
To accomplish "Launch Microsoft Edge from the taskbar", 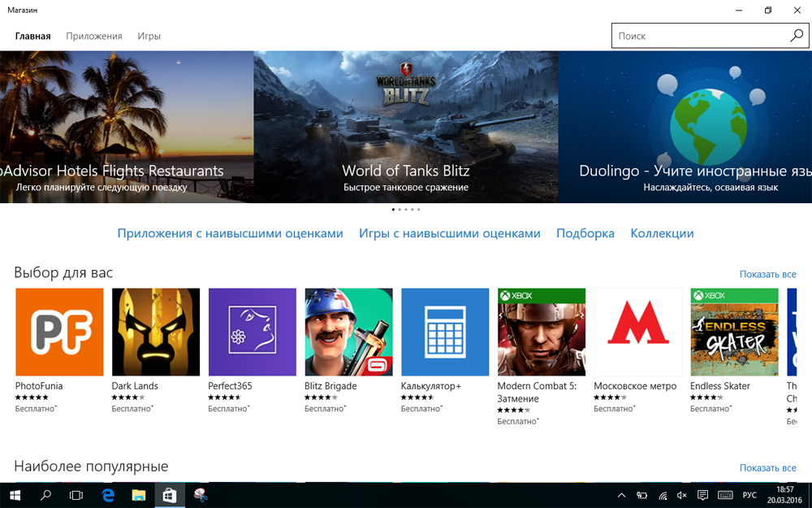I will point(108,496).
